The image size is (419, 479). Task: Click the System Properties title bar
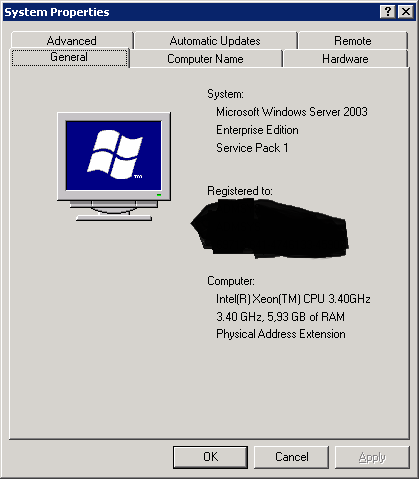(190, 12)
